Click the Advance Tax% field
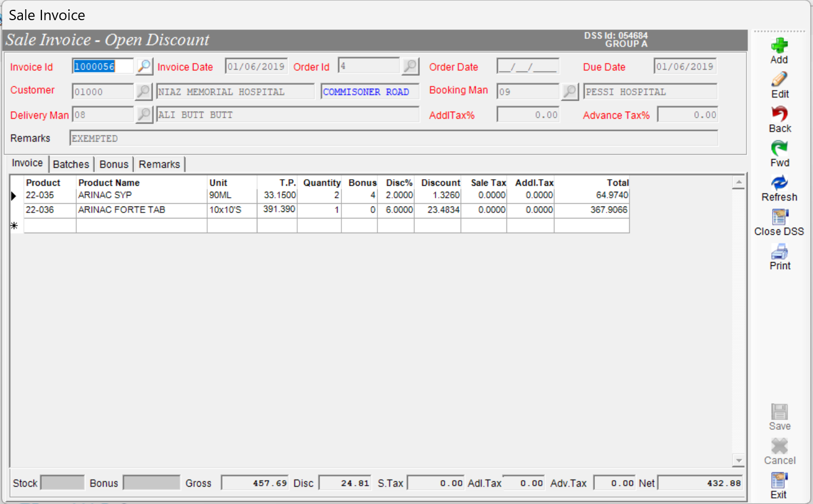The width and height of the screenshot is (813, 504). [x=688, y=114]
